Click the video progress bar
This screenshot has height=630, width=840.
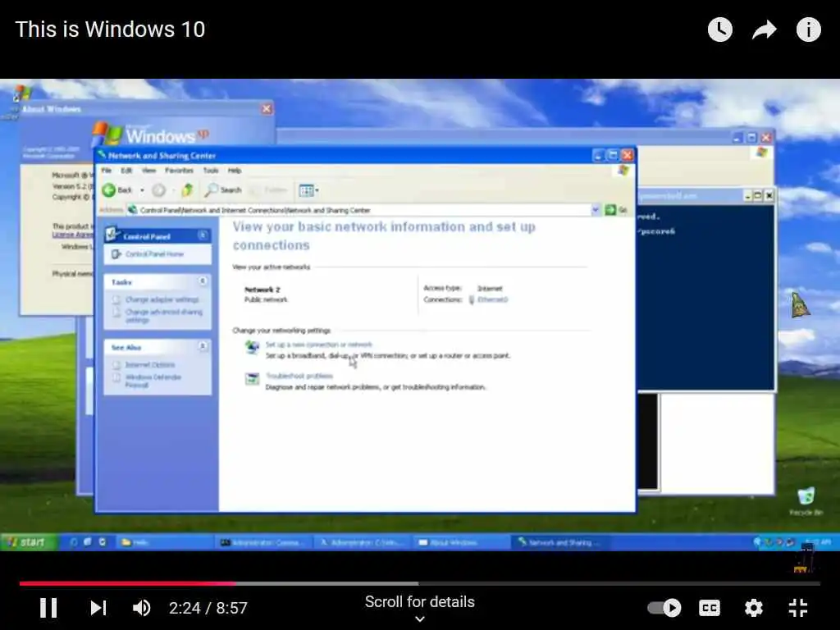(420, 583)
